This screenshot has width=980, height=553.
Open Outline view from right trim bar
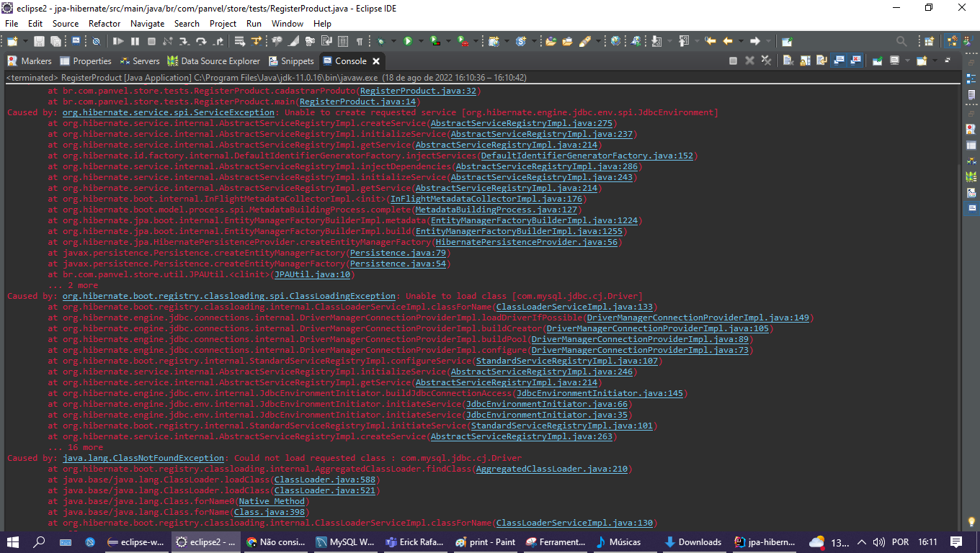(x=971, y=78)
